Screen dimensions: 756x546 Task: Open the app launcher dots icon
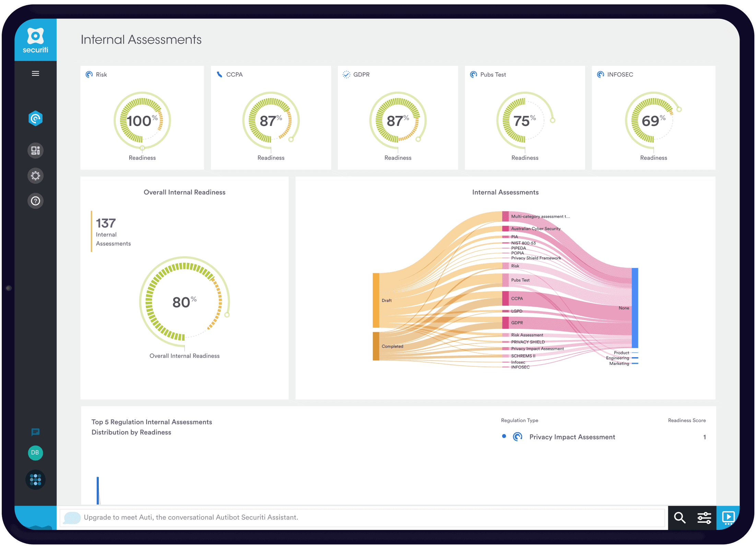(35, 480)
